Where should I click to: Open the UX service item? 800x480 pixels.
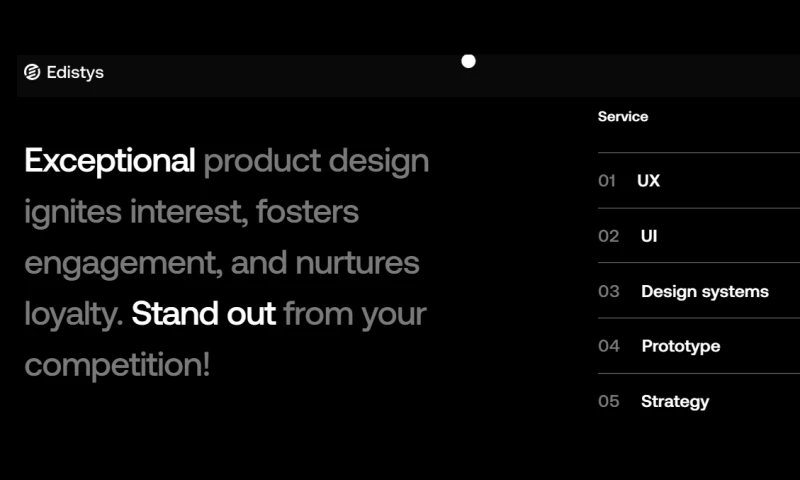tap(648, 181)
